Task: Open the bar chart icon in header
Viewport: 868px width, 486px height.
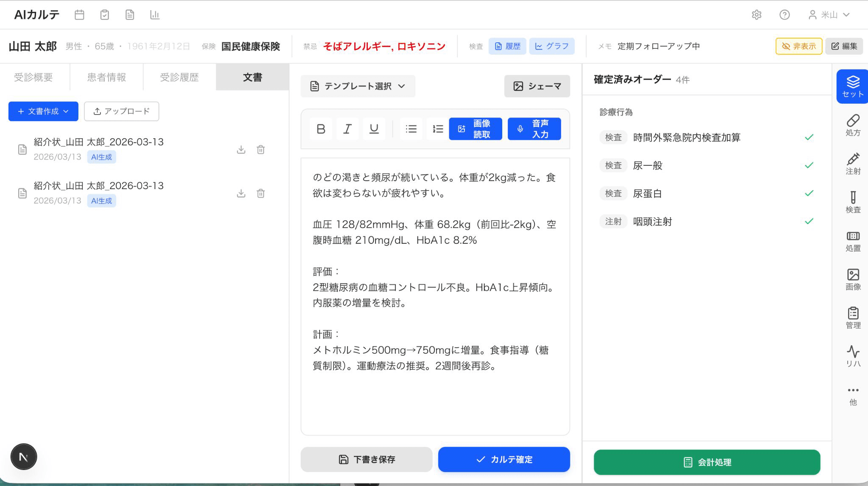Action: [155, 15]
